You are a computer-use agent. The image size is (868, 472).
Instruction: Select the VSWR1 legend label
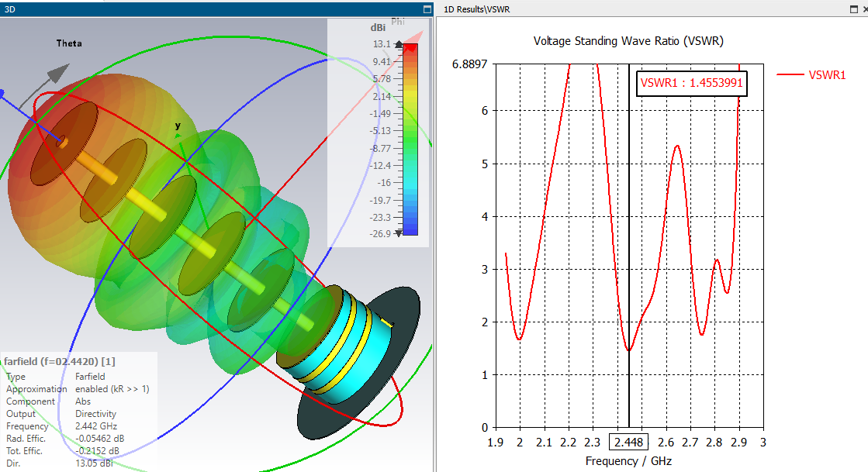827,75
